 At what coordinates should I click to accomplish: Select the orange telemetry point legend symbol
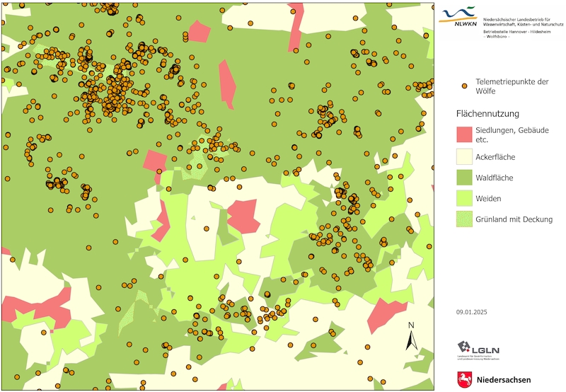tap(464, 86)
